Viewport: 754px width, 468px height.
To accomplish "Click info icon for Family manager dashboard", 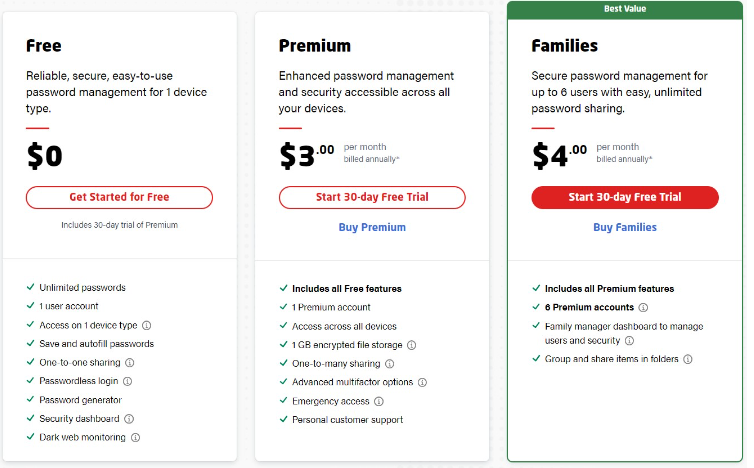I will pyautogui.click(x=629, y=341).
